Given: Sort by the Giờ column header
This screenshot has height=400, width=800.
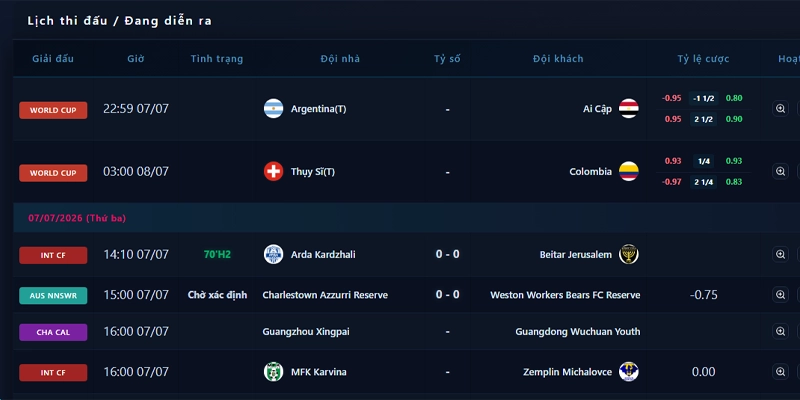Looking at the screenshot, I should [x=136, y=59].
